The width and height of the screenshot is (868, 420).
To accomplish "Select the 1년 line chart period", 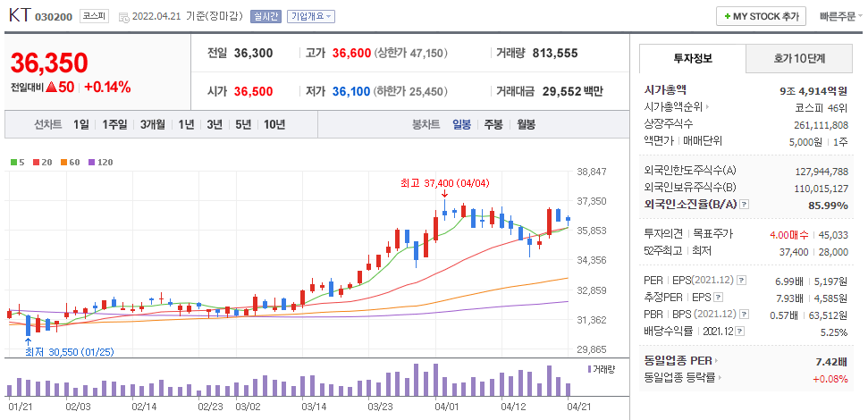I will pyautogui.click(x=186, y=124).
